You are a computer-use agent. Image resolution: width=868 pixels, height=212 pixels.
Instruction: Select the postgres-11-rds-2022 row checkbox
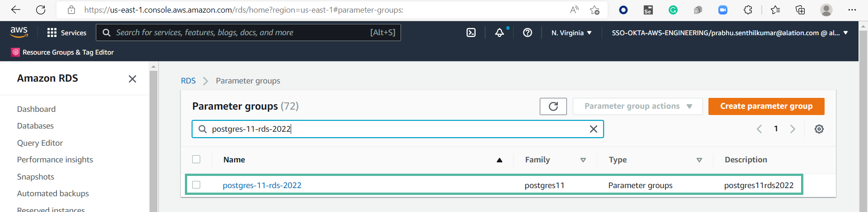tap(196, 184)
